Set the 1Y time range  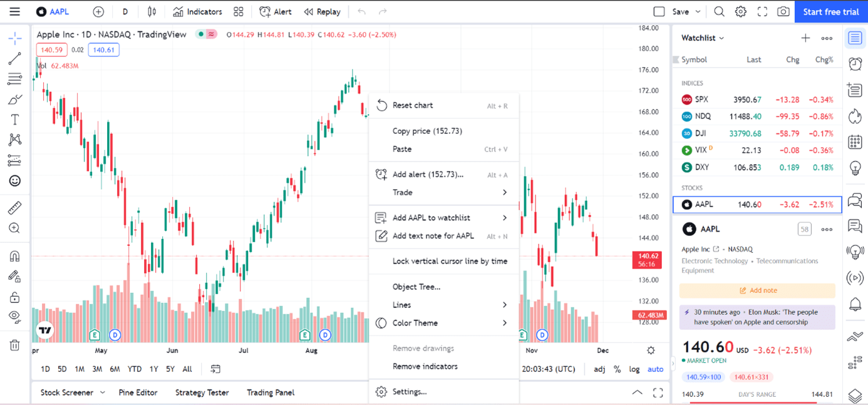pyautogui.click(x=153, y=369)
